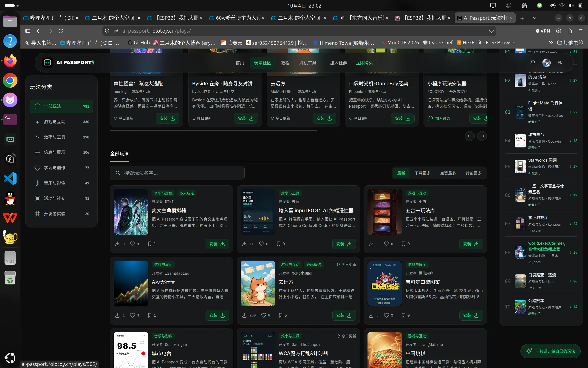588x368 pixels.
Task: Sort plays by 下载最多
Action: point(423,173)
